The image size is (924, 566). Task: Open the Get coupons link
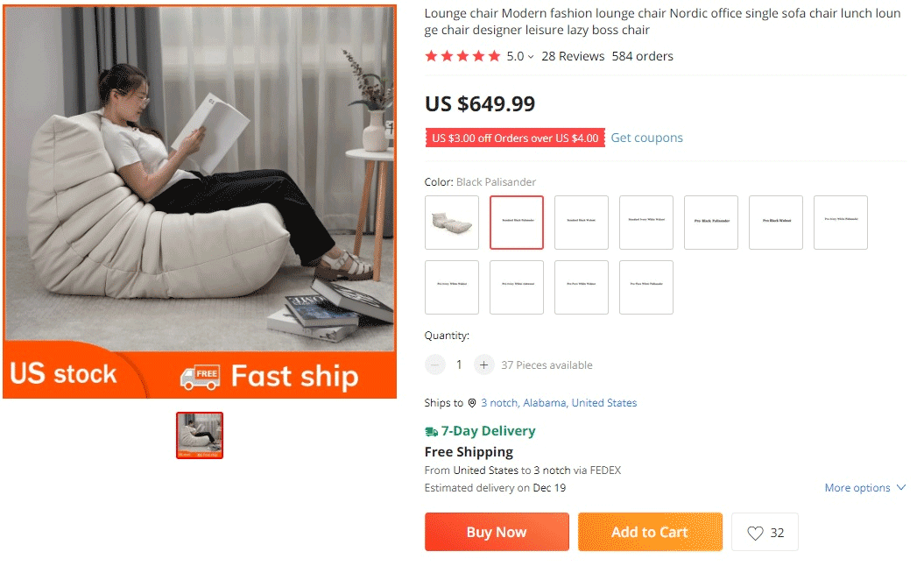pos(646,138)
